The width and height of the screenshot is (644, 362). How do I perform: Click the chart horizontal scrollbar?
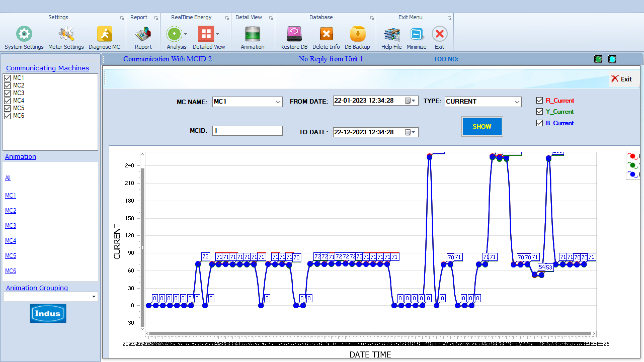(370, 334)
